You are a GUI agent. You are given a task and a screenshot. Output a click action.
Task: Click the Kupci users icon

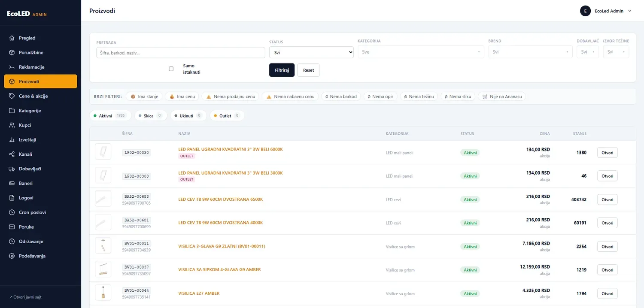click(x=12, y=125)
